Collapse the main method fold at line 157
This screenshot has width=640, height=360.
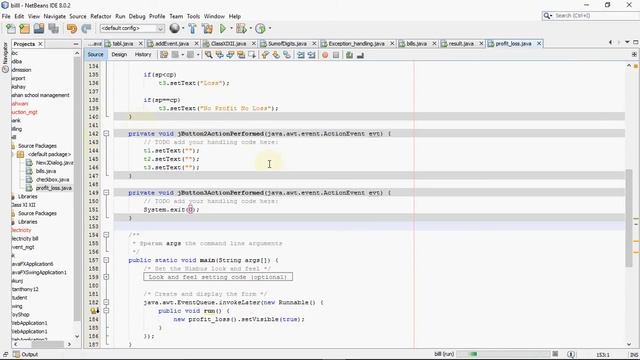pos(106,260)
